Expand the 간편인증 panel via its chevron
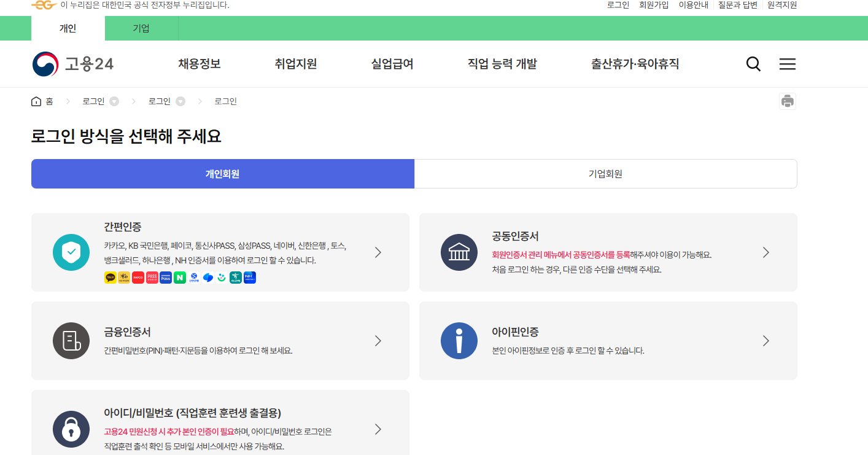Screen dimensions: 868x455 click(x=378, y=252)
